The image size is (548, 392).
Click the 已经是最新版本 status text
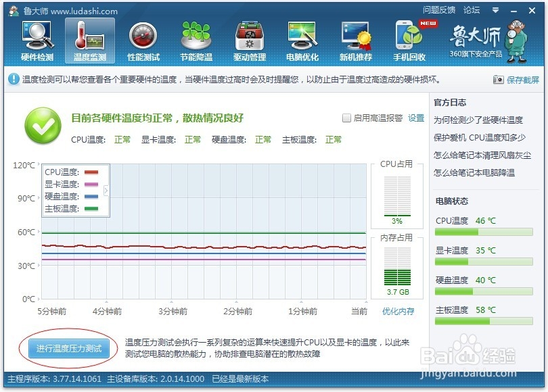pyautogui.click(x=240, y=378)
